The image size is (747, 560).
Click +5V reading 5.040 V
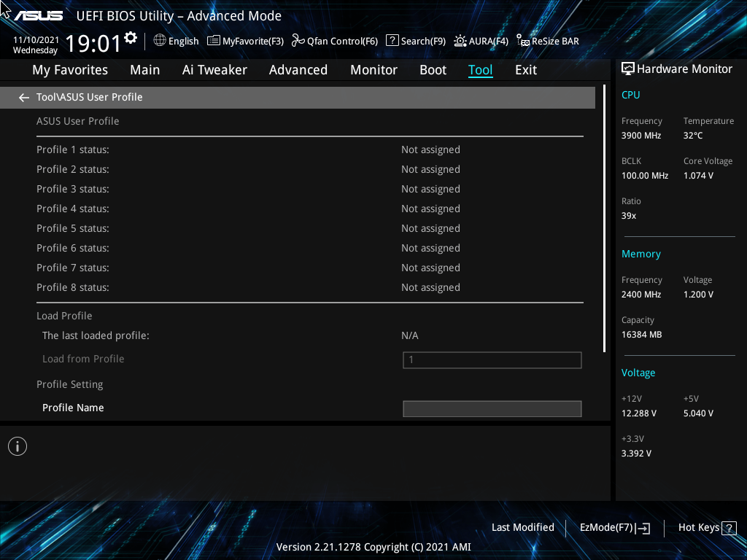[698, 413]
